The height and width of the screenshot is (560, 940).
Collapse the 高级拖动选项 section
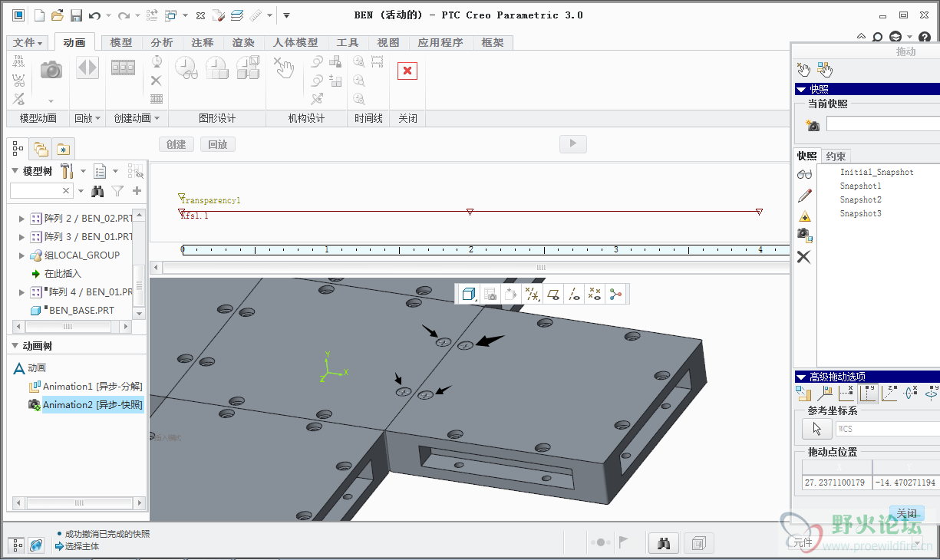coord(801,377)
